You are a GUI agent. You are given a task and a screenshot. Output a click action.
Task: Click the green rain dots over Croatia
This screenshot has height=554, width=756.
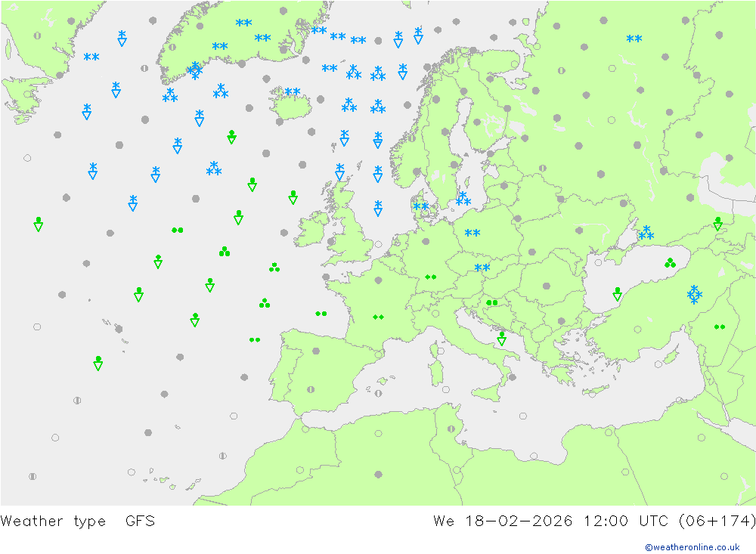(492, 303)
